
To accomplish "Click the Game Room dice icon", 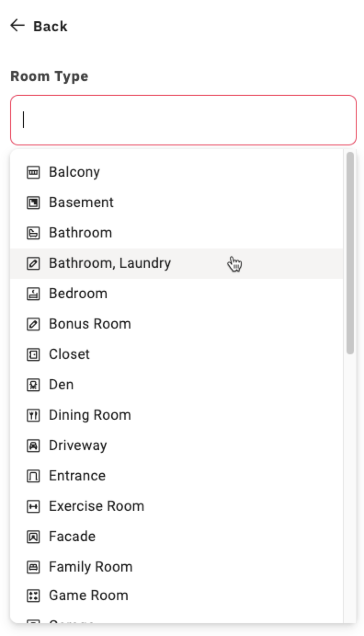I will click(33, 595).
